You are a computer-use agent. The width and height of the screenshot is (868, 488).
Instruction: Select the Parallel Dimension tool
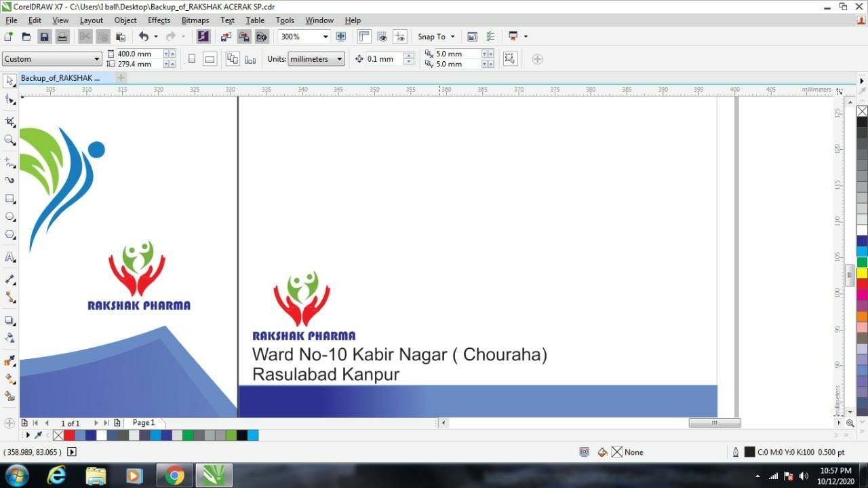pyautogui.click(x=10, y=280)
